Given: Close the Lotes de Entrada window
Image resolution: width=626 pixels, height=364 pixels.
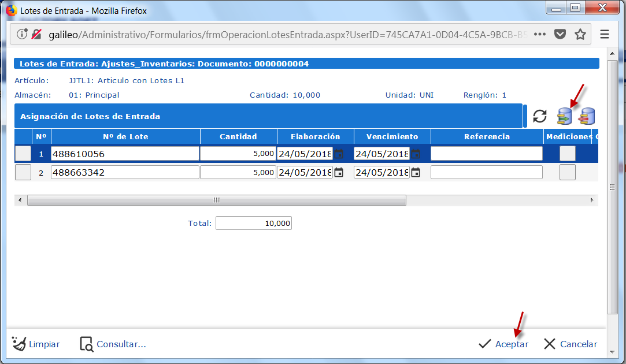Looking at the screenshot, I should coord(602,8).
